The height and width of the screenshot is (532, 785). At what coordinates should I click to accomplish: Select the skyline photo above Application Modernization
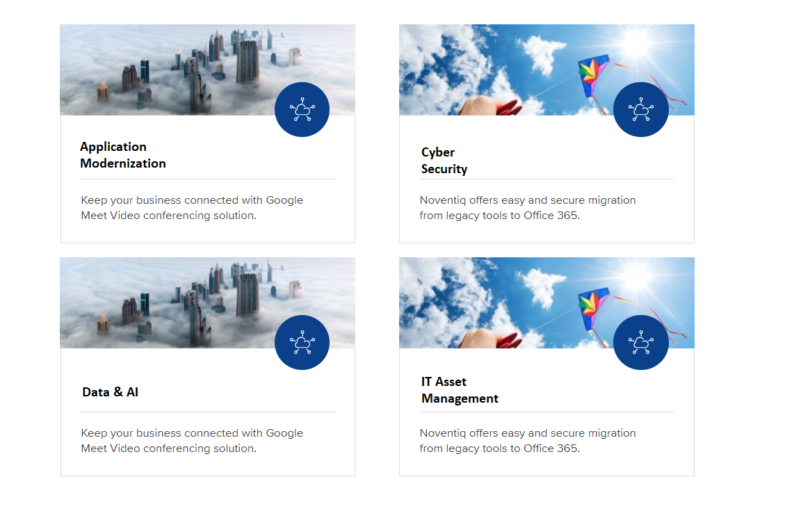coord(207,70)
